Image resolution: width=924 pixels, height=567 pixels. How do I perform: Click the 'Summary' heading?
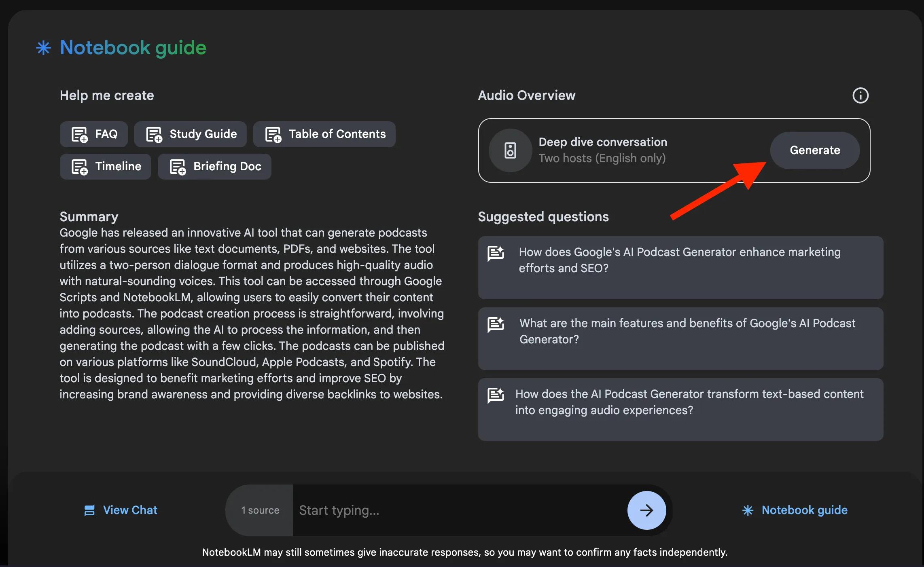pyautogui.click(x=89, y=217)
